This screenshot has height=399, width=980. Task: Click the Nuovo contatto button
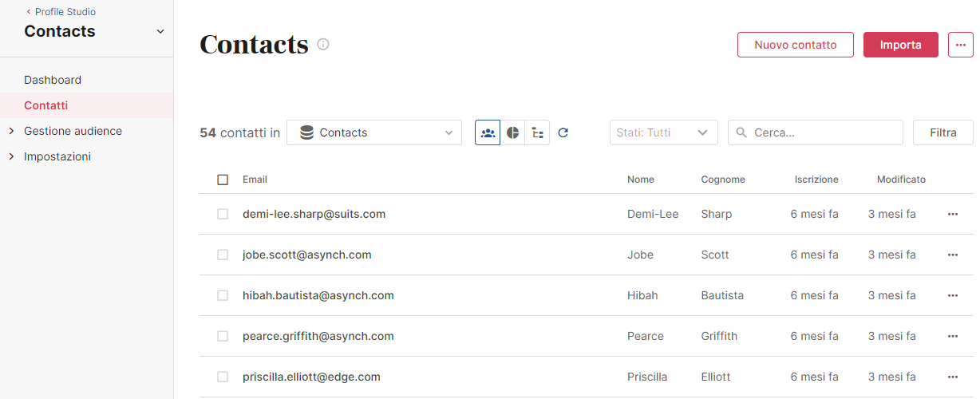796,45
